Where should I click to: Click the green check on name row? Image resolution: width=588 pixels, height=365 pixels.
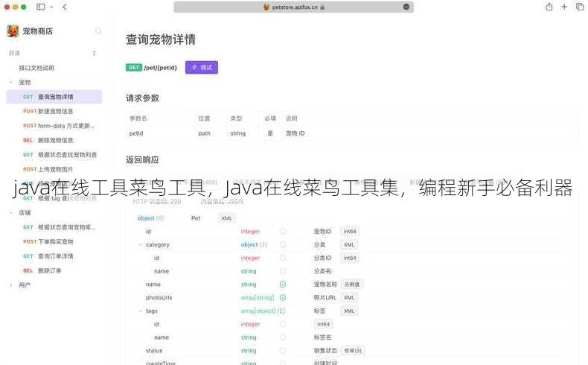click(x=283, y=285)
